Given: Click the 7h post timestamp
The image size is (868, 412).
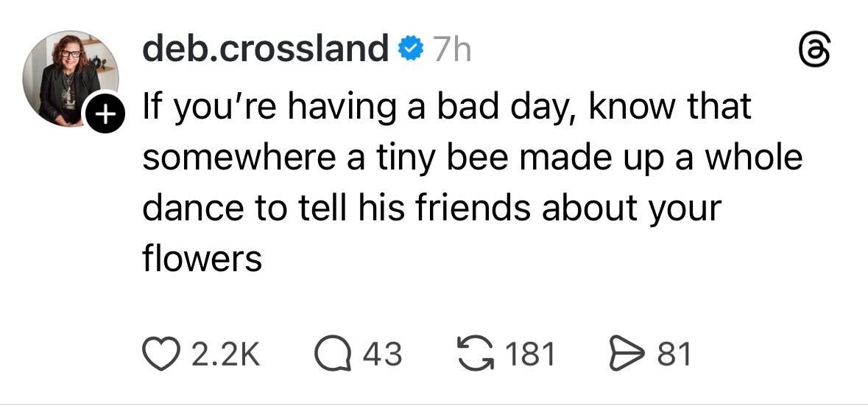Looking at the screenshot, I should [451, 51].
